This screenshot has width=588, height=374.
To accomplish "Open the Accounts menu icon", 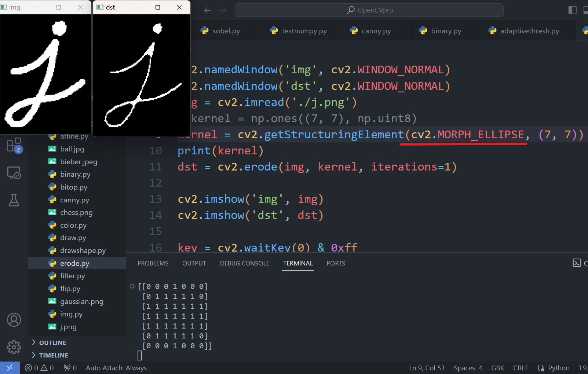I will [x=14, y=320].
